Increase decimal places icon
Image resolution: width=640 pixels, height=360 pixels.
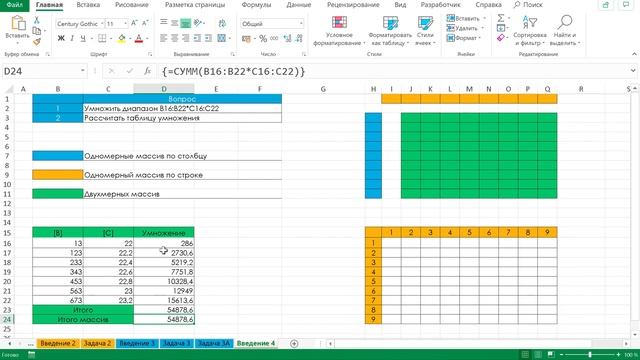click(x=287, y=38)
